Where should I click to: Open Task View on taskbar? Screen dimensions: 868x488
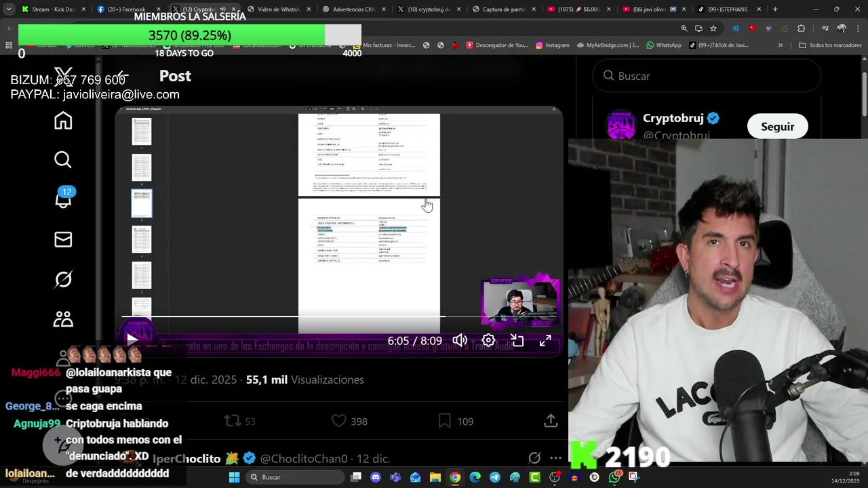pos(356,477)
